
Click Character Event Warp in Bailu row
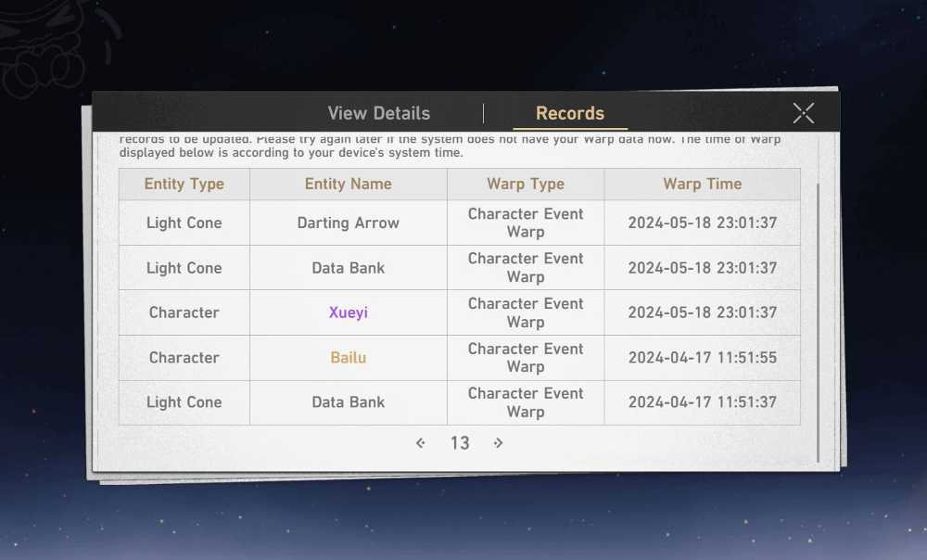526,357
